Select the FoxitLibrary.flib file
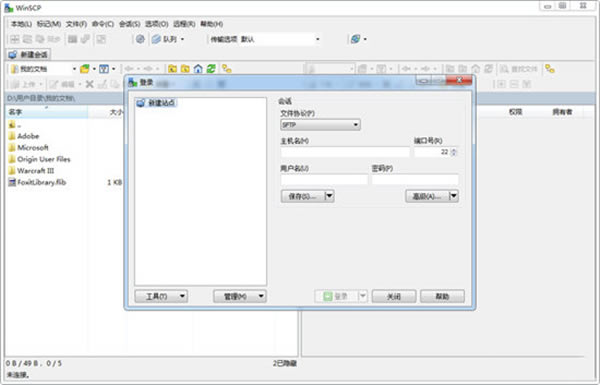The image size is (600, 385). (38, 182)
